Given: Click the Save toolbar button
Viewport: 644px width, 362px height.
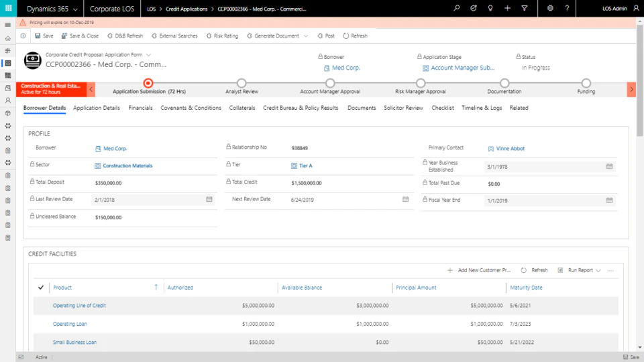Looking at the screenshot, I should click(44, 36).
